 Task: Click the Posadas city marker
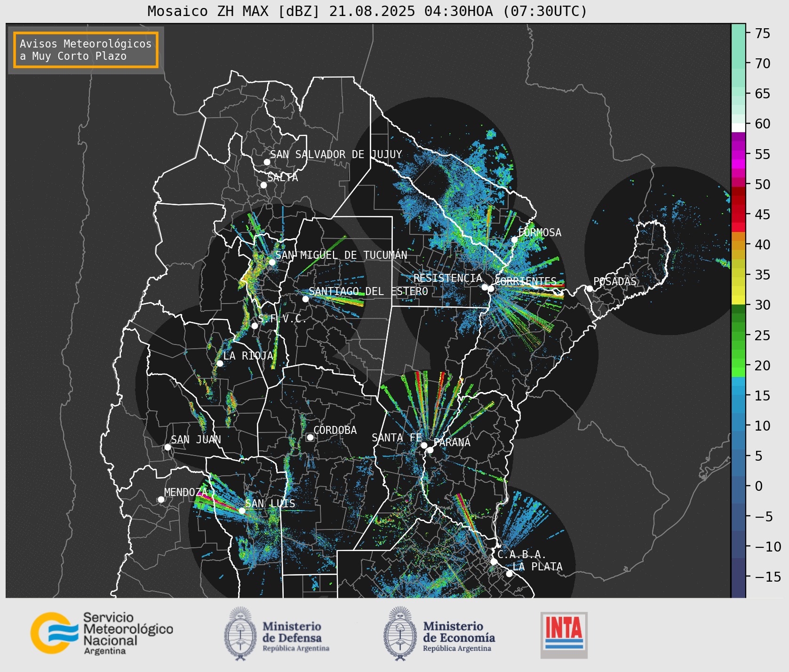coord(590,288)
